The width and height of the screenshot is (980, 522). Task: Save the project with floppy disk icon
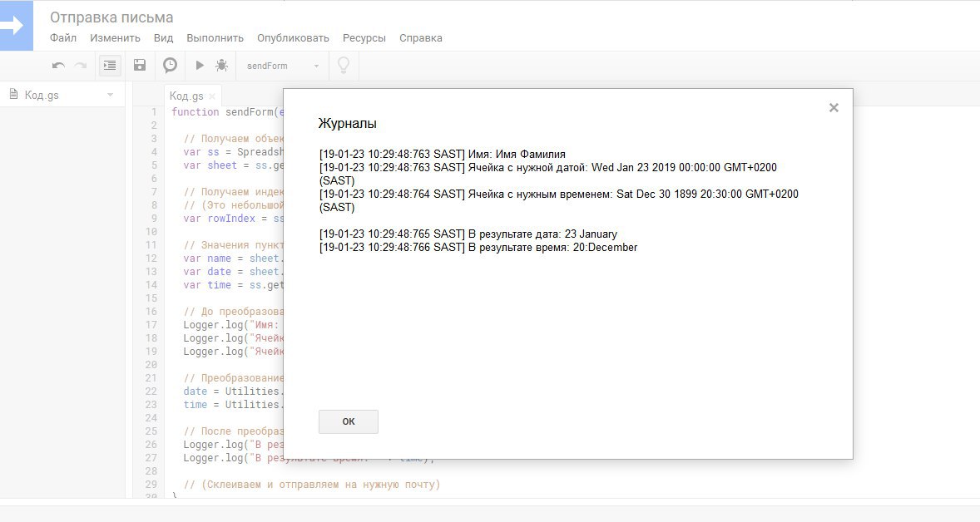point(140,65)
